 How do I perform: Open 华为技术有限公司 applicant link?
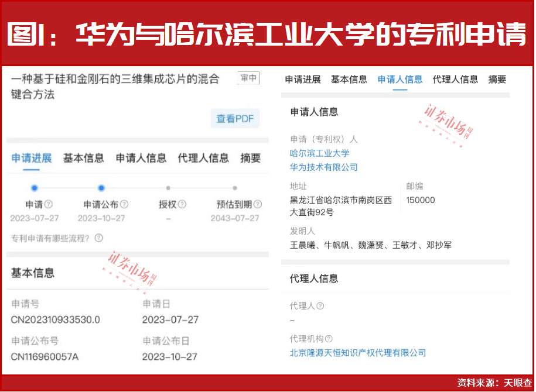pos(324,167)
